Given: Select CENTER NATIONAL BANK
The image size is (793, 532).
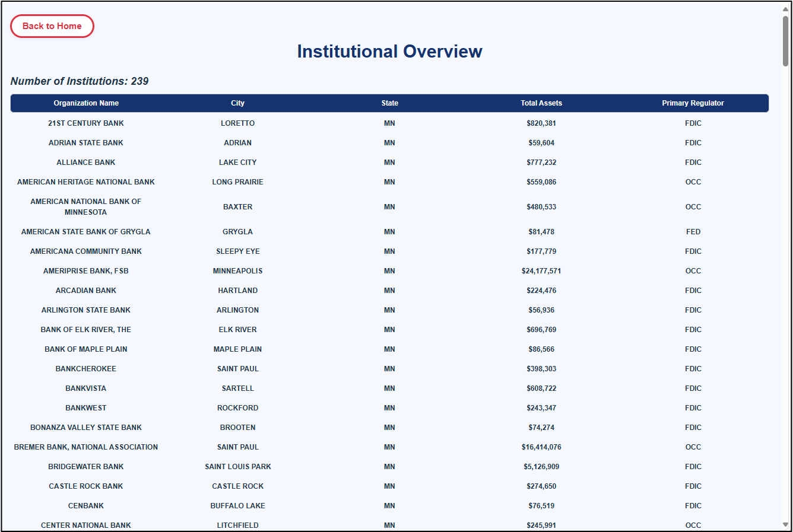Looking at the screenshot, I should [x=86, y=525].
